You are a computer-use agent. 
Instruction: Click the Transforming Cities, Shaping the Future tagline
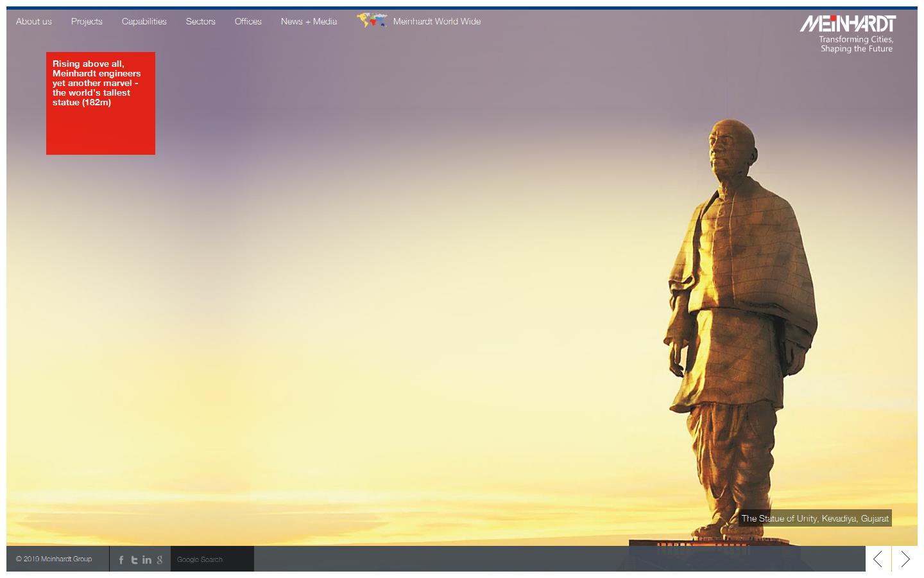tap(855, 44)
